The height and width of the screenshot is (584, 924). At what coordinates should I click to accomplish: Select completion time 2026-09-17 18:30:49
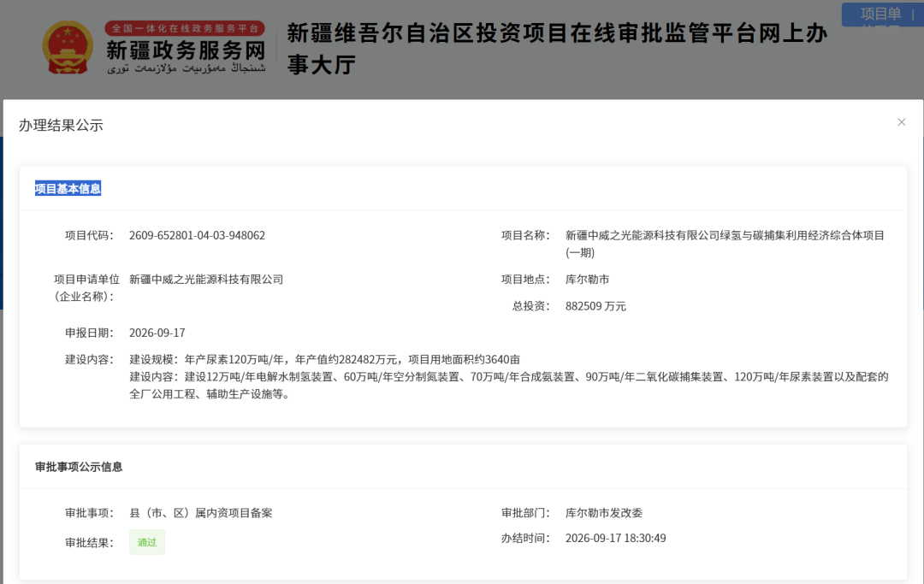pyautogui.click(x=615, y=538)
